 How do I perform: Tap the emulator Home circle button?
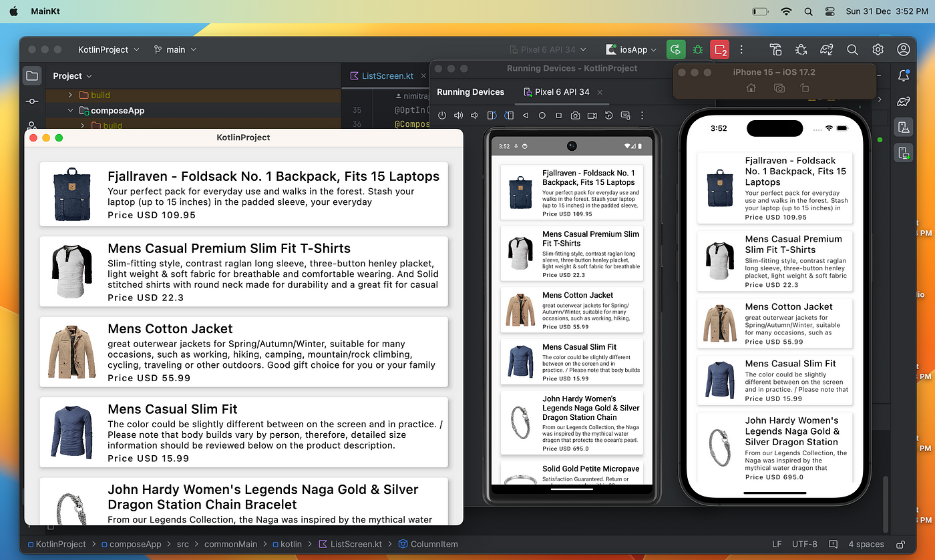[x=542, y=115]
